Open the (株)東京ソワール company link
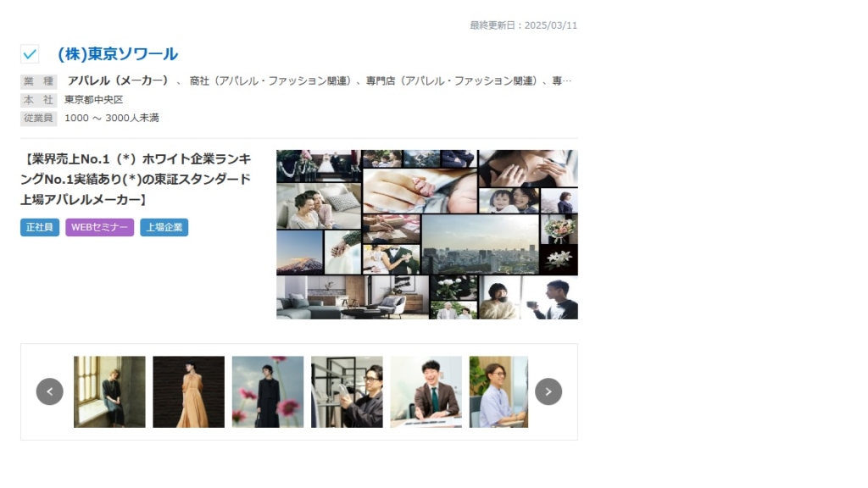 click(x=118, y=53)
